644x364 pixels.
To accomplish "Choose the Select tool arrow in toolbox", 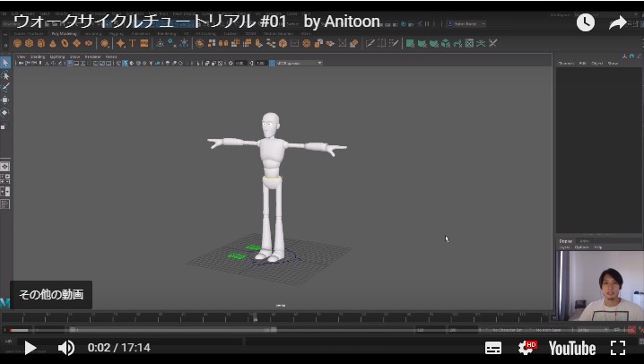I will (x=5, y=63).
